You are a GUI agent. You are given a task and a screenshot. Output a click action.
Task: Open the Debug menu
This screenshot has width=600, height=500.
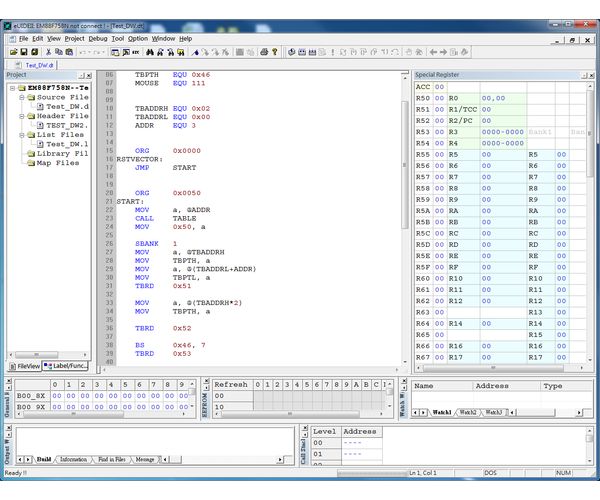(x=98, y=38)
